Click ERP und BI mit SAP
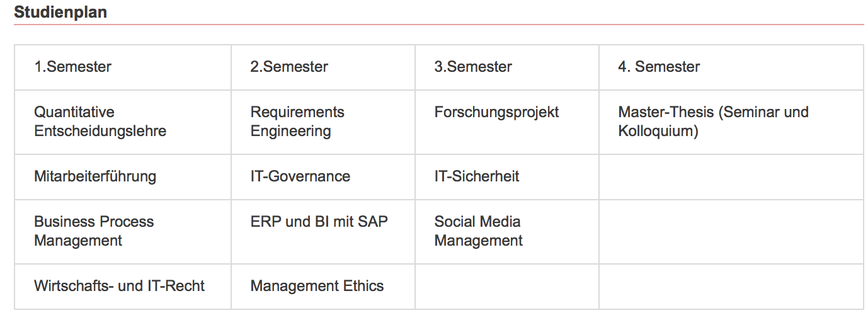 [319, 222]
